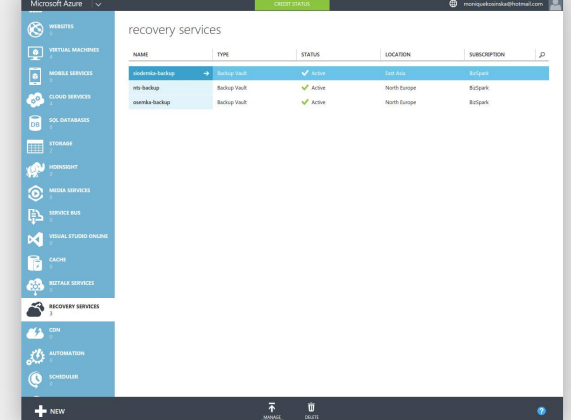Select Virtual Machines menu label

[74, 50]
